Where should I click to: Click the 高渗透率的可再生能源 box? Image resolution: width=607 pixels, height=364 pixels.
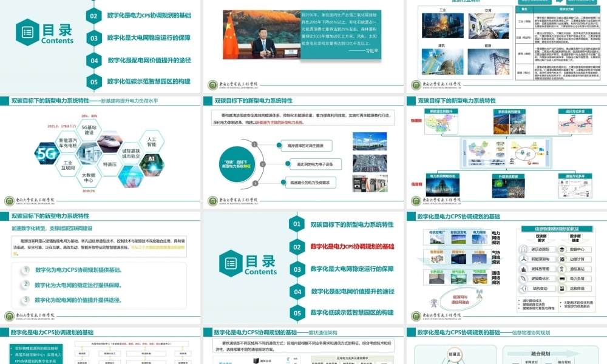tap(305, 146)
